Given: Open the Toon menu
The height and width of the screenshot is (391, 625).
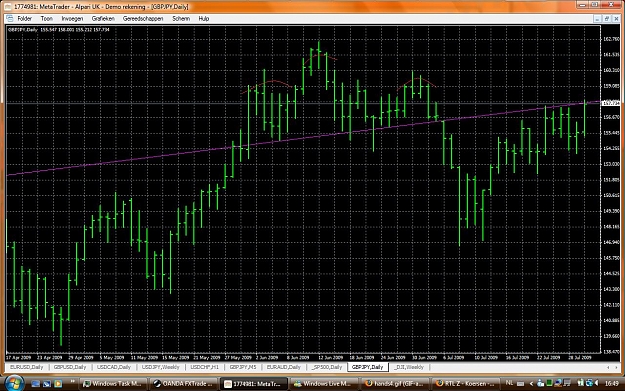Looking at the screenshot, I should (46, 18).
